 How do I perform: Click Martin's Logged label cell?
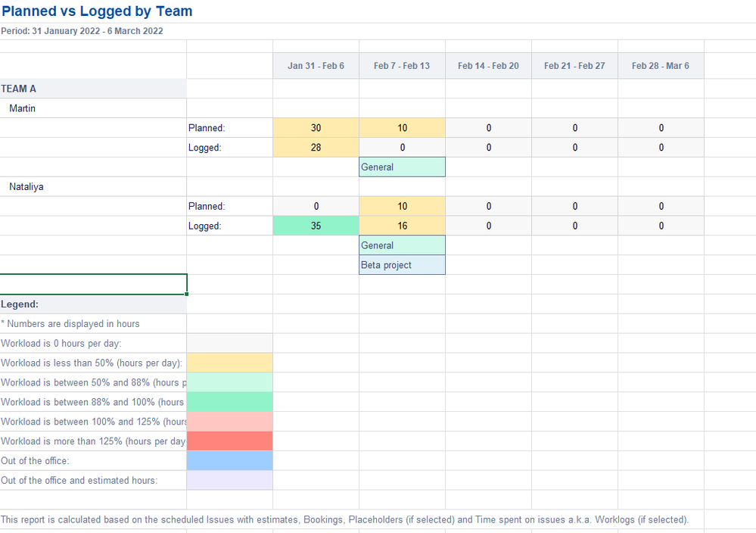tap(230, 148)
